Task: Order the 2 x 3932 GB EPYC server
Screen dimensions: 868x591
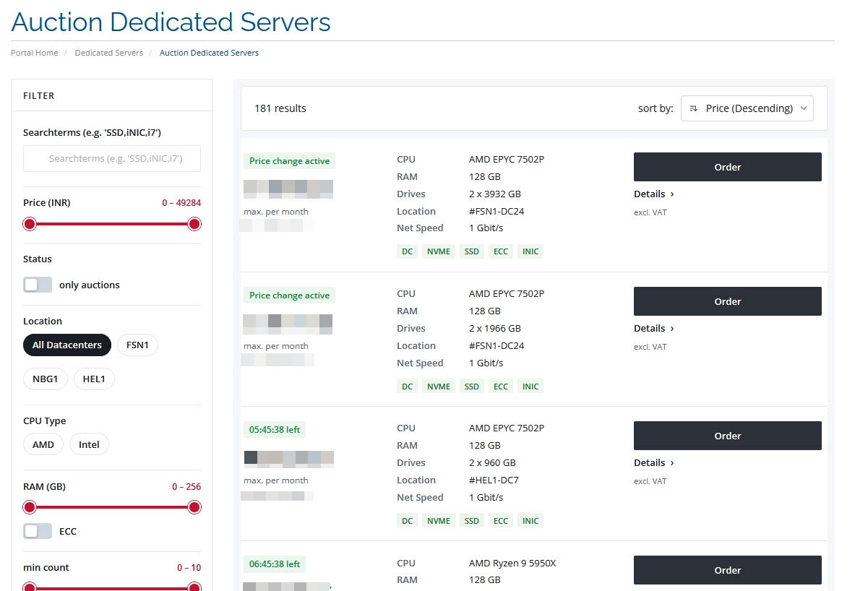Action: point(728,167)
